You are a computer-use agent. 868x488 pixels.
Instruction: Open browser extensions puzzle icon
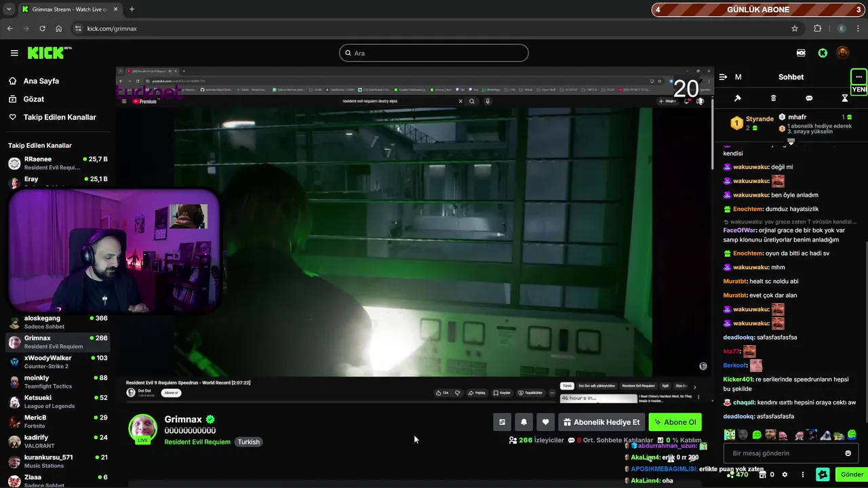click(x=817, y=28)
